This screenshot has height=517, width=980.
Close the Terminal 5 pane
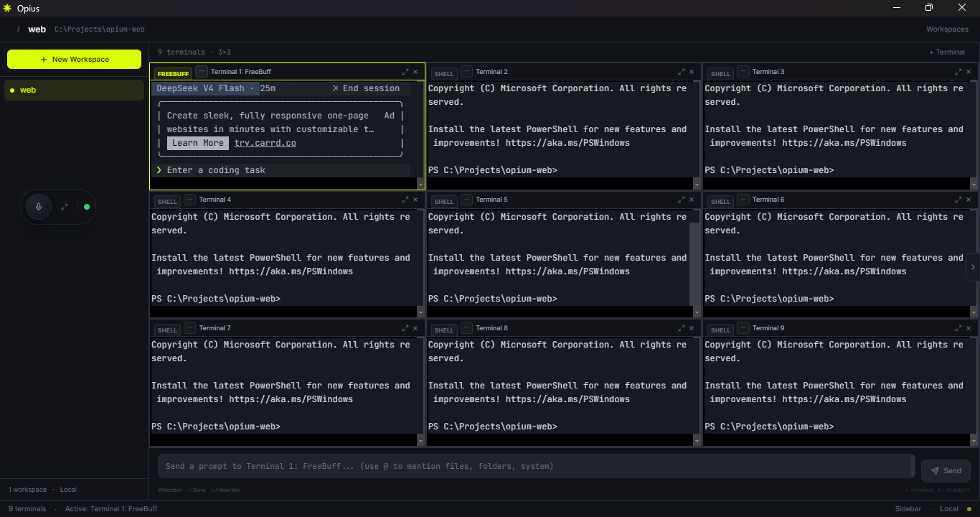[692, 200]
